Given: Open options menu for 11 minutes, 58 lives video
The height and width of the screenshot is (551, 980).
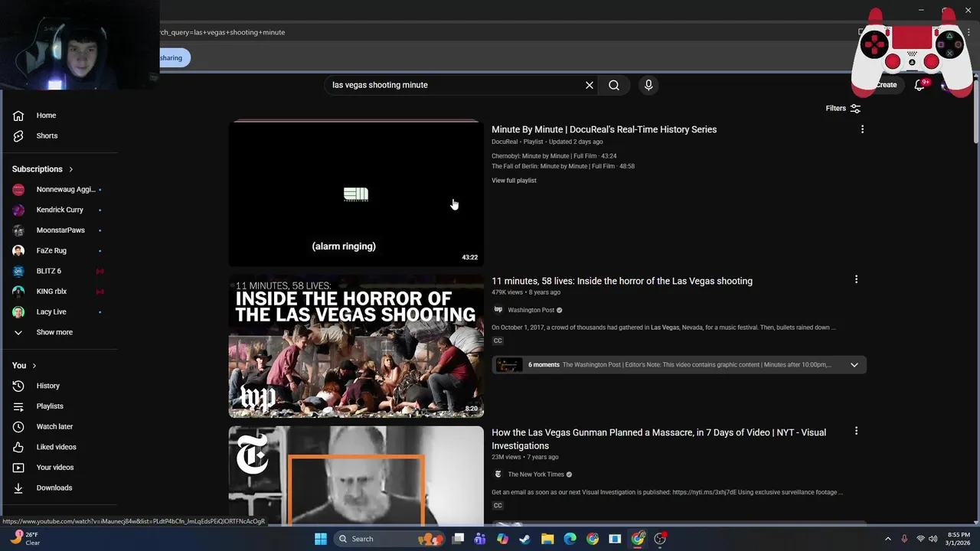Looking at the screenshot, I should tap(856, 280).
